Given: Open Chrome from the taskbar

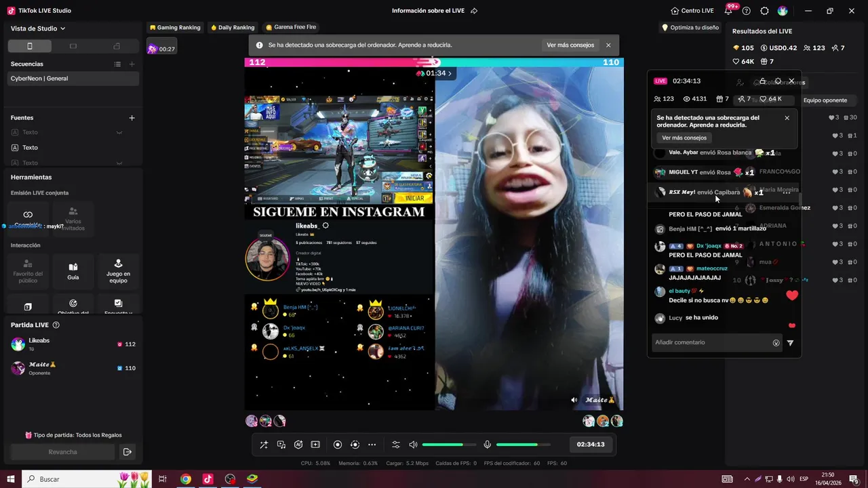Looking at the screenshot, I should click(x=185, y=479).
